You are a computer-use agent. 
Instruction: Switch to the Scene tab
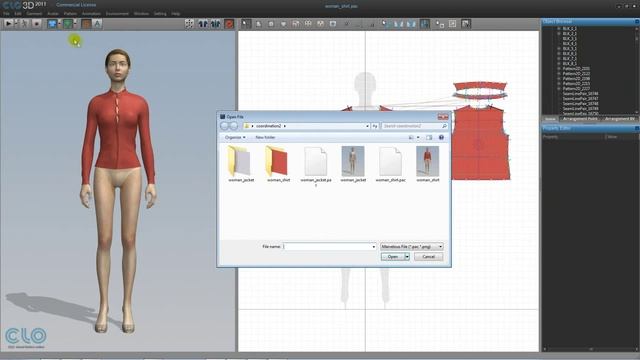click(x=550, y=119)
